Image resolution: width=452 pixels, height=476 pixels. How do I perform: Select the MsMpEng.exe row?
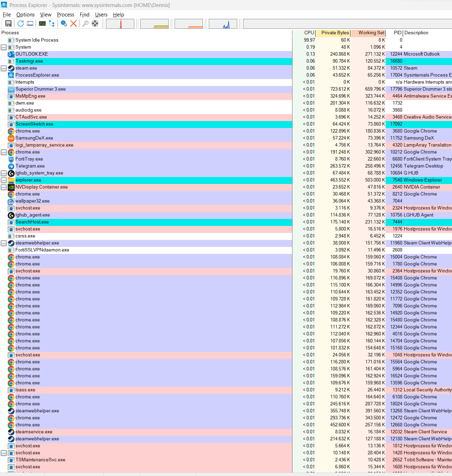226,96
